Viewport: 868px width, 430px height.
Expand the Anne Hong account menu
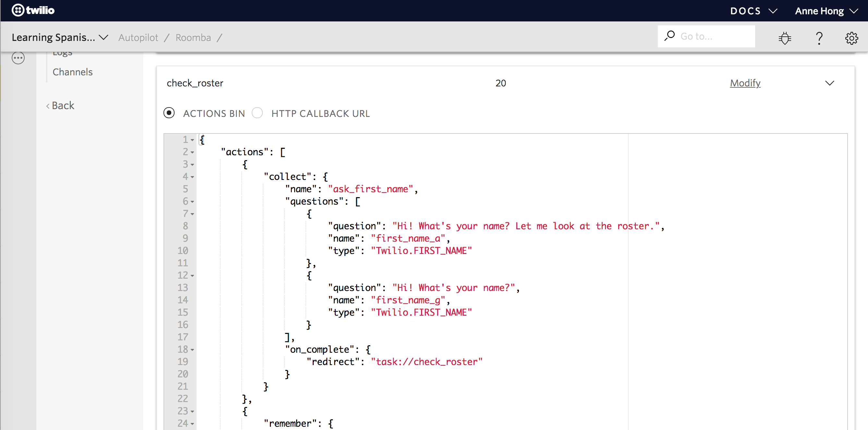826,11
